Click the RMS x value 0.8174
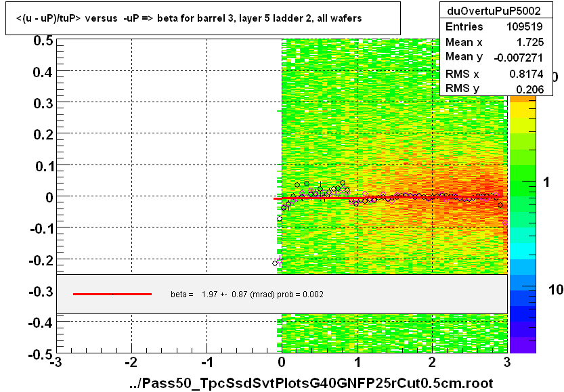This screenshot has width=564, height=392. [x=527, y=74]
